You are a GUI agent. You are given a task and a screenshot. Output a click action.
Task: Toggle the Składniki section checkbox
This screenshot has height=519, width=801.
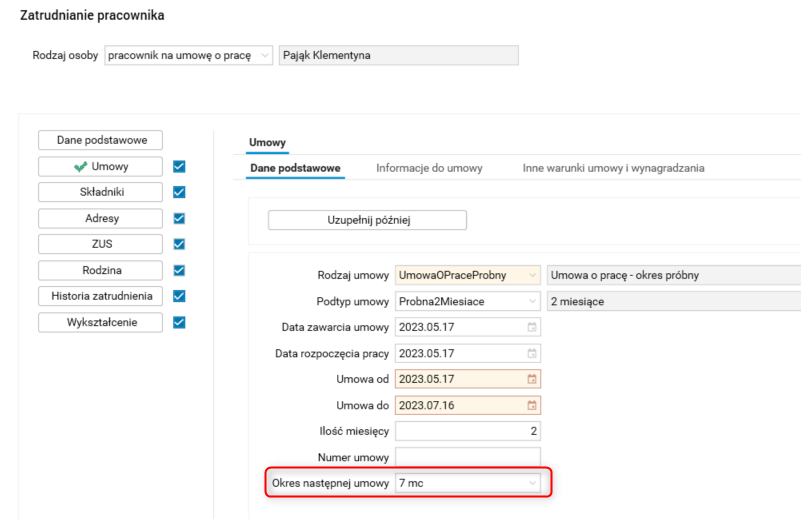point(179,192)
